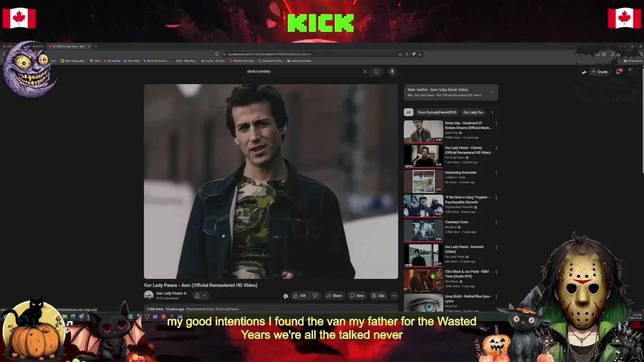Start voice search with microphone icon
Screen dimensions: 644x362
(x=392, y=71)
